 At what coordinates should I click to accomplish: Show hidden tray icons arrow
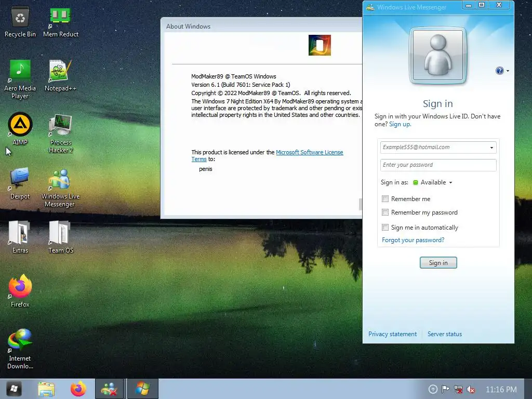point(433,389)
